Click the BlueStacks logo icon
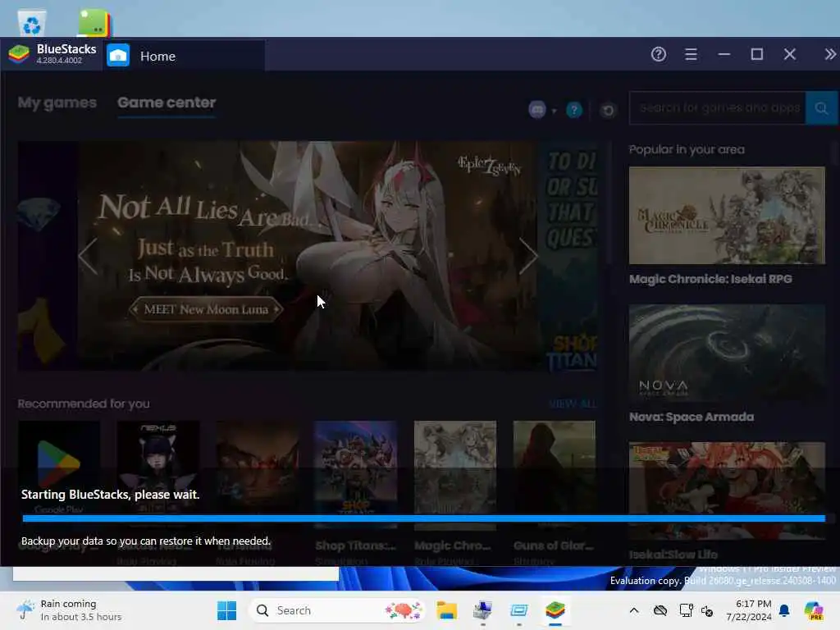 click(19, 55)
